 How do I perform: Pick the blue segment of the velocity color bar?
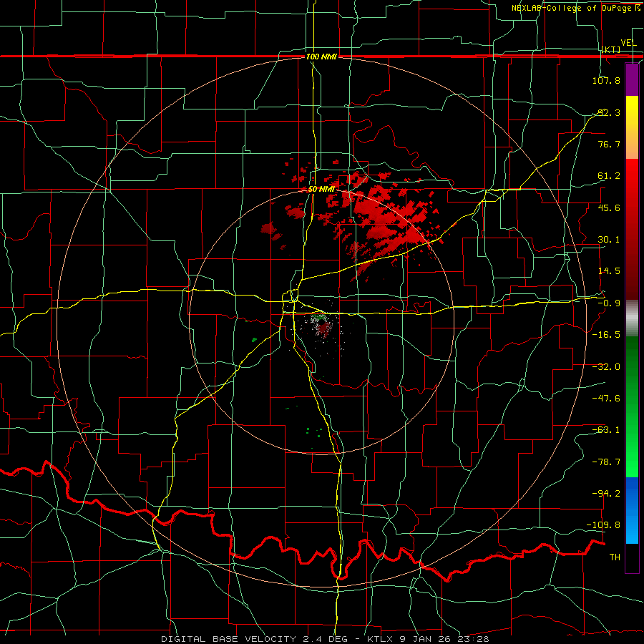pyautogui.click(x=632, y=510)
